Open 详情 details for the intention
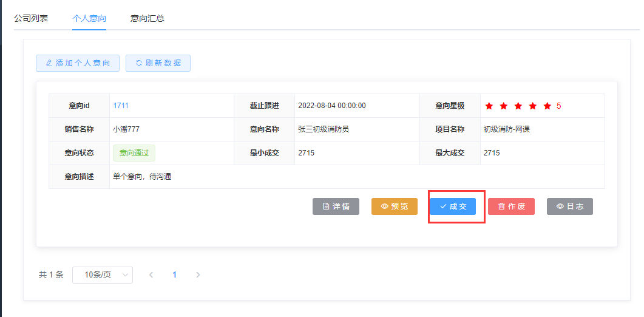 tap(336, 206)
